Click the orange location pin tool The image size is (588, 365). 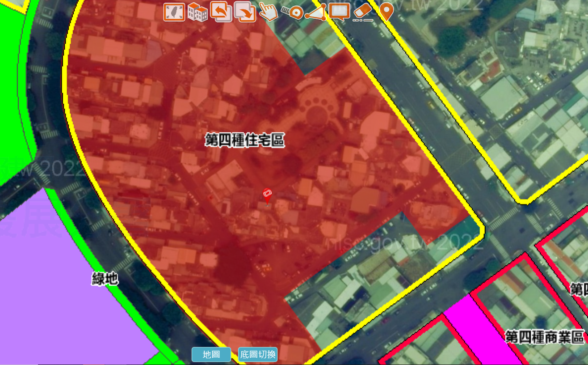coord(386,12)
